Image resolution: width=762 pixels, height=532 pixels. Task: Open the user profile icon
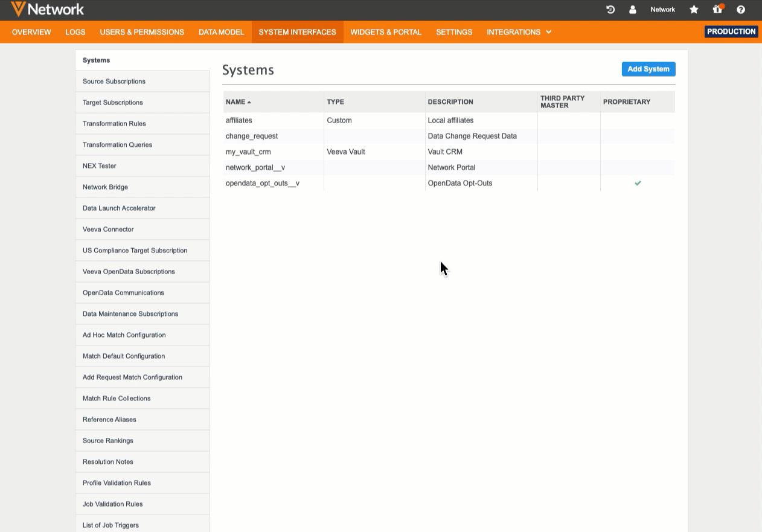point(633,10)
